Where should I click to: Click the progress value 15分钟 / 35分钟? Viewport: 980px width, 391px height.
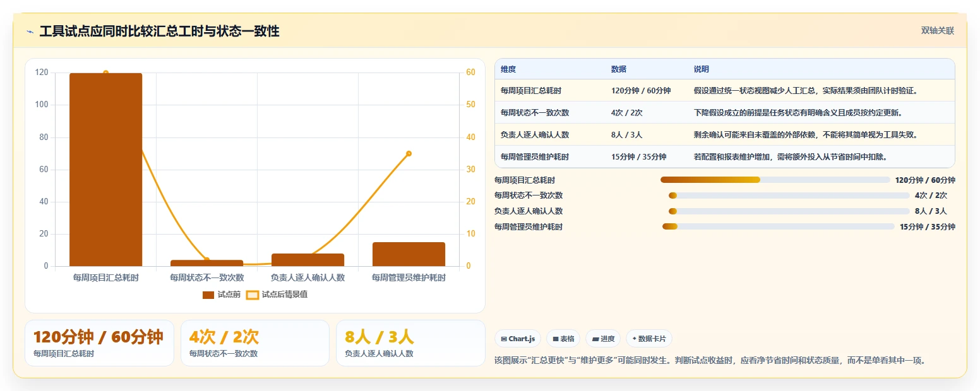point(927,227)
